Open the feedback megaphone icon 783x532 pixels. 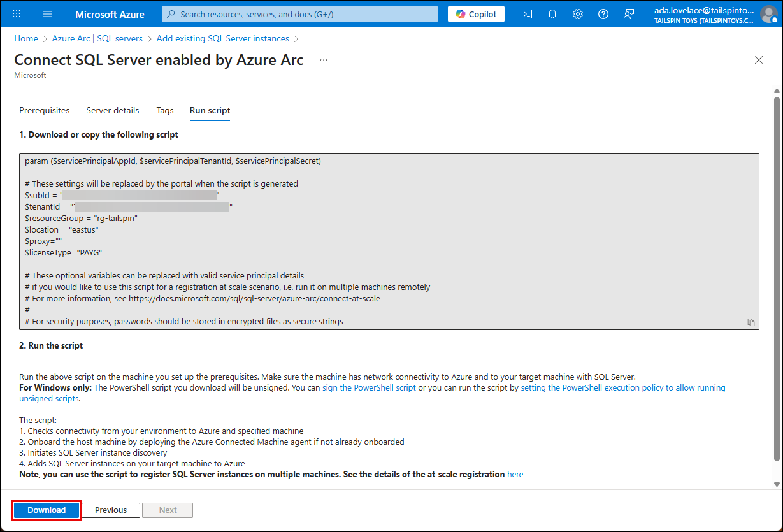click(629, 13)
